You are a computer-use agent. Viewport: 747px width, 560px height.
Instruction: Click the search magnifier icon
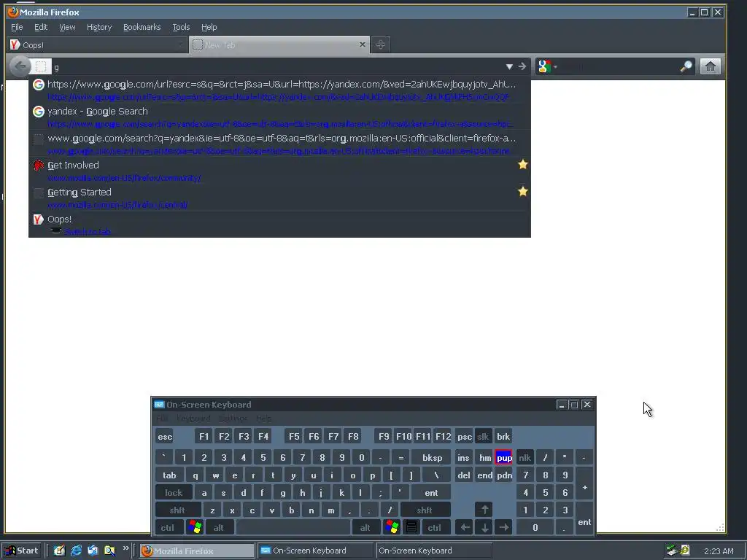coord(686,66)
